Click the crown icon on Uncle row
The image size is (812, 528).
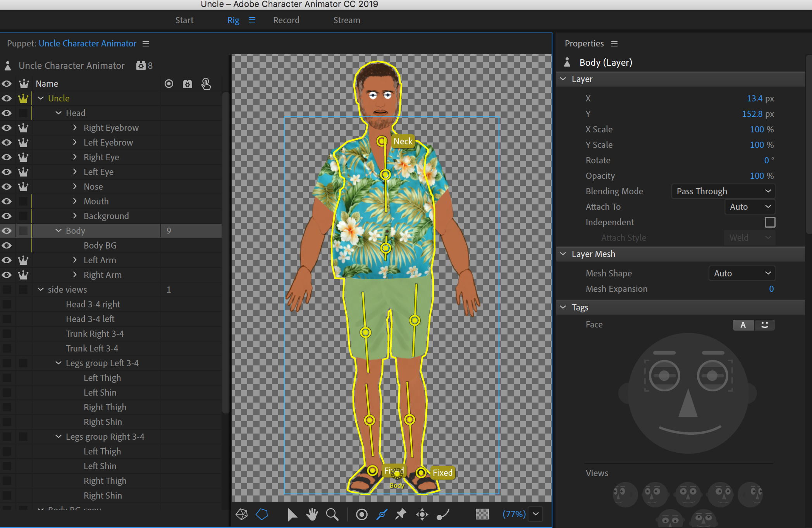(23, 98)
